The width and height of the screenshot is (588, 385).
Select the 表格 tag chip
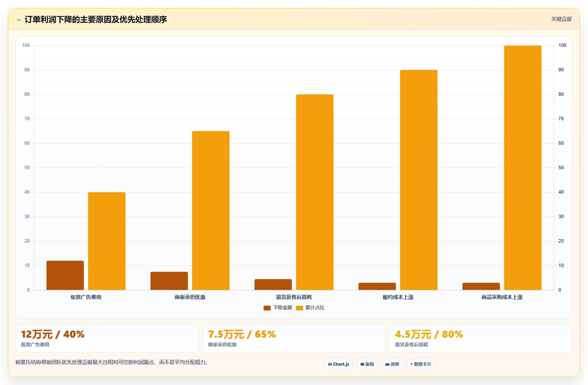(x=367, y=364)
